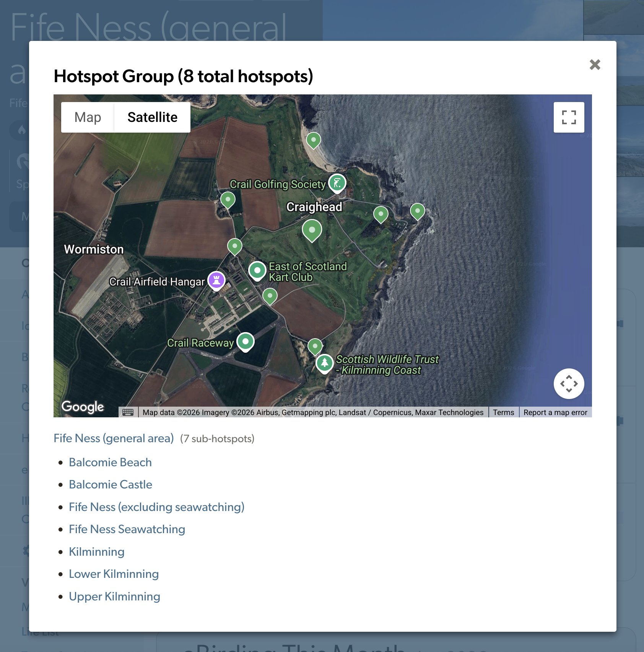This screenshot has height=652, width=644.
Task: Click the East of Scotland Kart Club label
Action: 307,272
